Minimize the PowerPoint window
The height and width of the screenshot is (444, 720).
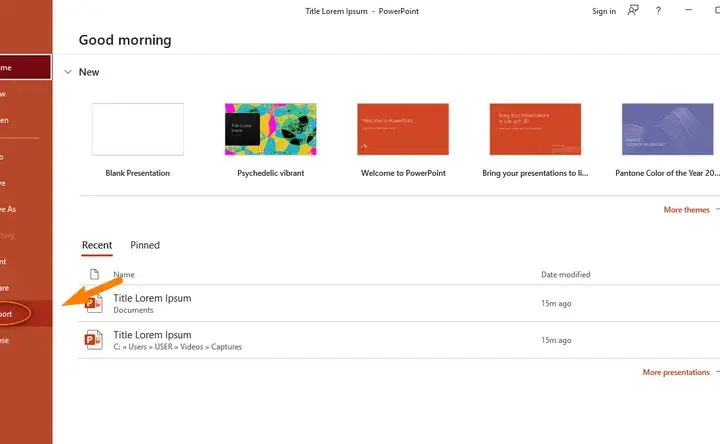(688, 10)
